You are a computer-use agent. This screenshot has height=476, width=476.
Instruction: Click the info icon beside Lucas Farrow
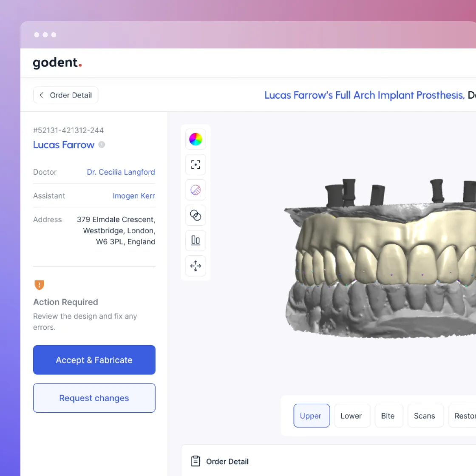click(x=102, y=145)
